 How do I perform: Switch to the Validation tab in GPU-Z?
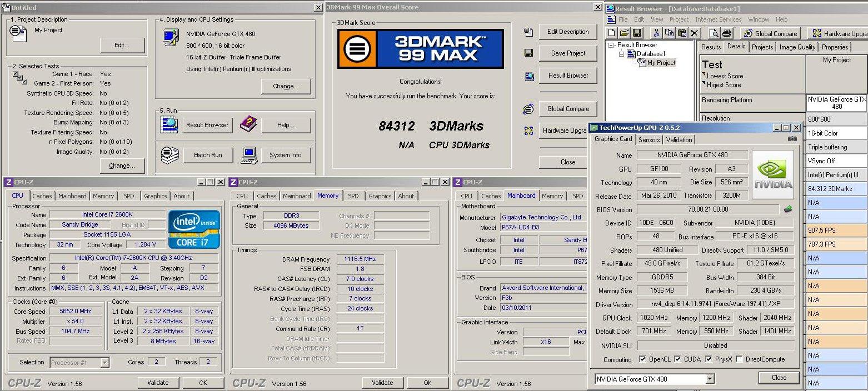point(679,140)
